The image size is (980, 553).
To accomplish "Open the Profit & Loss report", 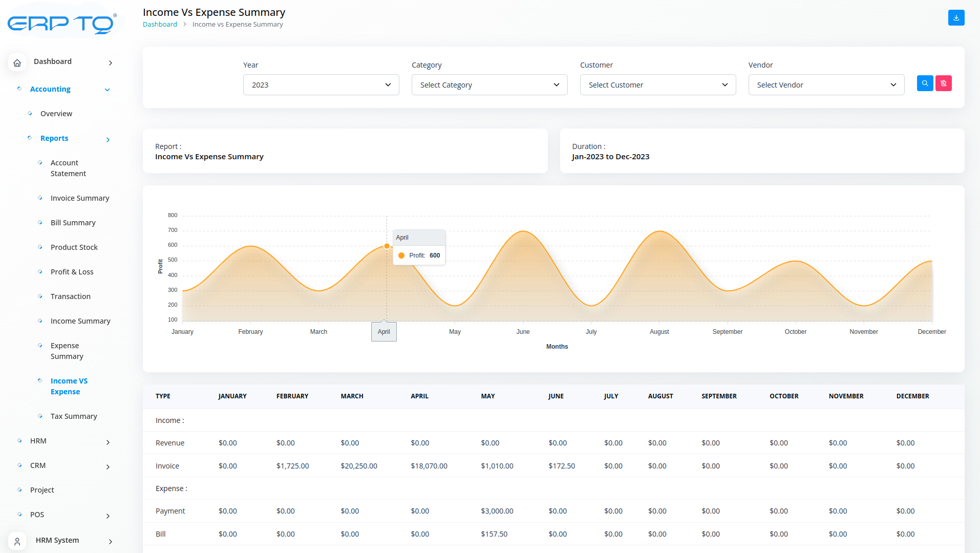I will click(x=72, y=272).
